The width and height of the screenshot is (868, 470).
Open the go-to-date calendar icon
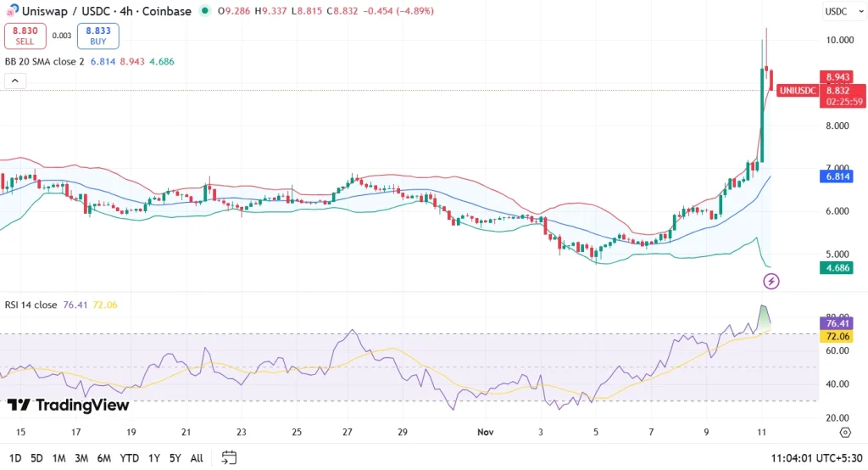pos(229,457)
